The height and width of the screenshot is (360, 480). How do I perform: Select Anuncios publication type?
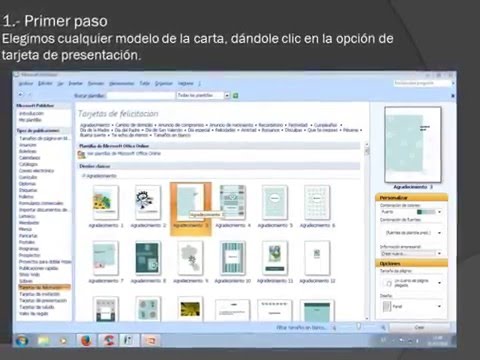pyautogui.click(x=28, y=145)
